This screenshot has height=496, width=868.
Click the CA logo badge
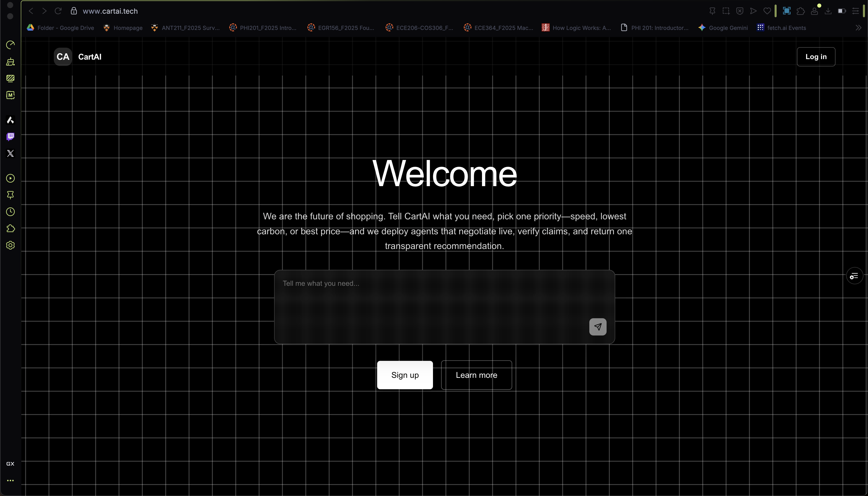(x=63, y=57)
